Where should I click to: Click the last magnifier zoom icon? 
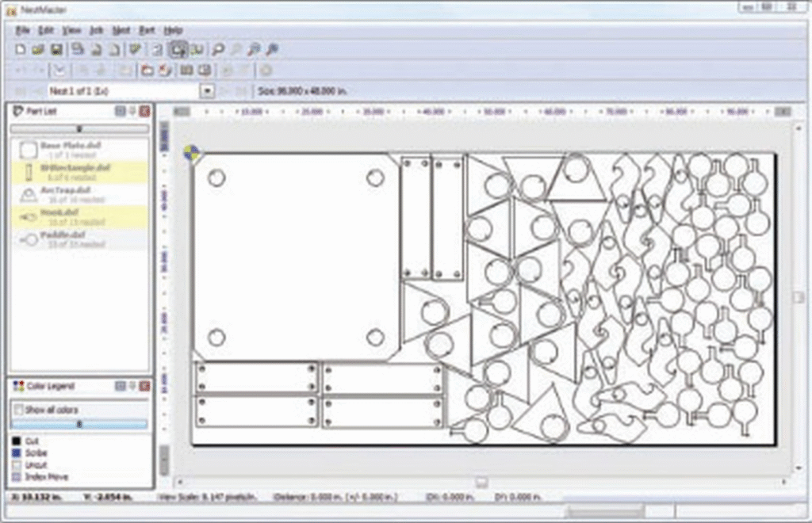pos(271,49)
